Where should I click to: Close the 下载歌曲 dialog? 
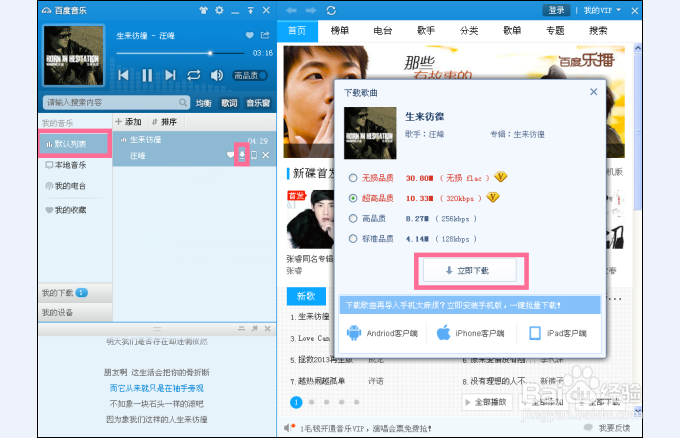[594, 92]
